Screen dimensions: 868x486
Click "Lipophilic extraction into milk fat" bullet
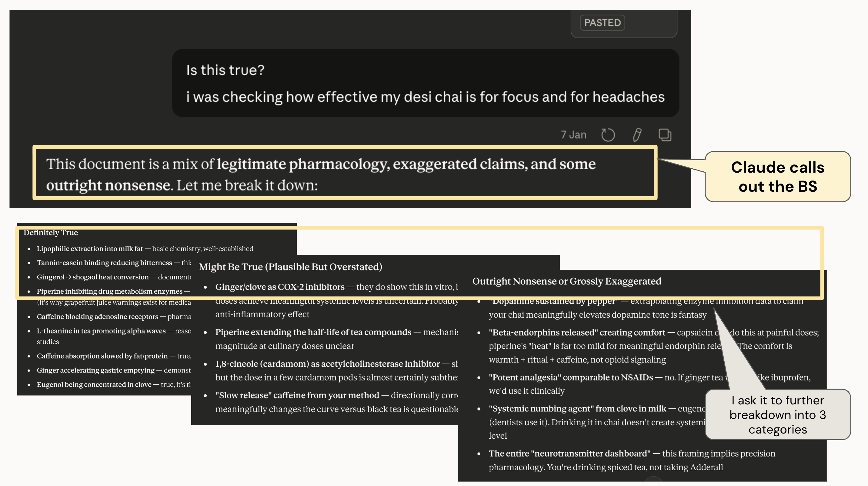tap(90, 248)
